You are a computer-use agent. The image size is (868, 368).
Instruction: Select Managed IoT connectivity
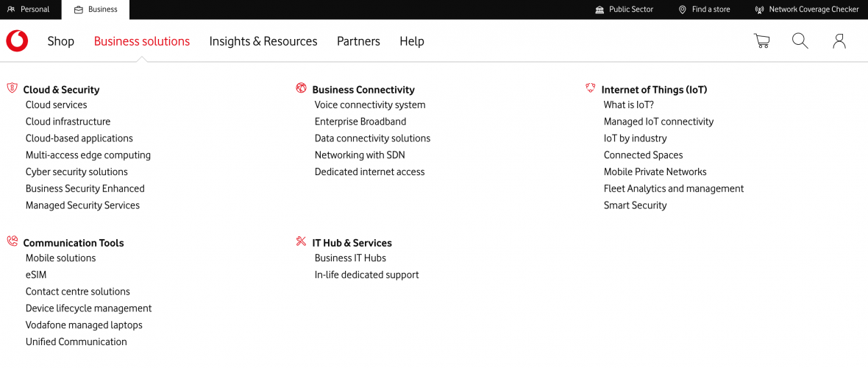pyautogui.click(x=659, y=121)
